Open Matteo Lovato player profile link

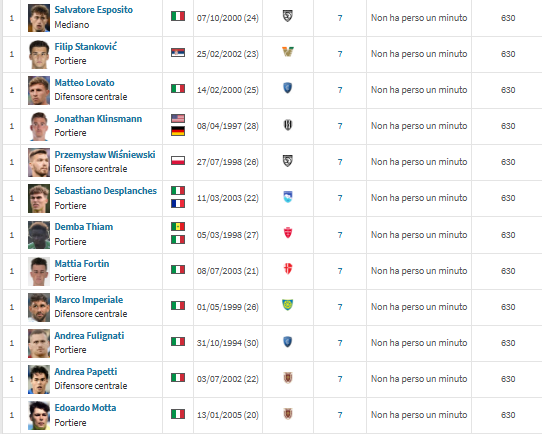pyautogui.click(x=84, y=83)
